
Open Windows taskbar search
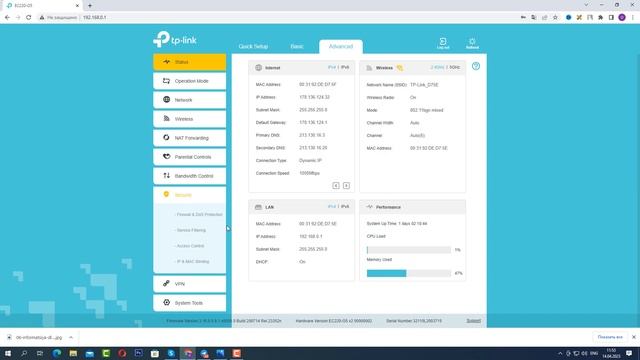(24, 353)
